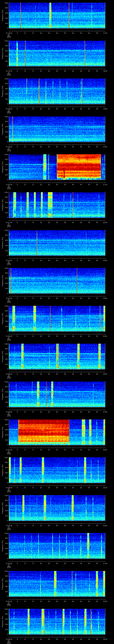
Task: Click the 21:00 end time label
Action: (x=105, y=185)
